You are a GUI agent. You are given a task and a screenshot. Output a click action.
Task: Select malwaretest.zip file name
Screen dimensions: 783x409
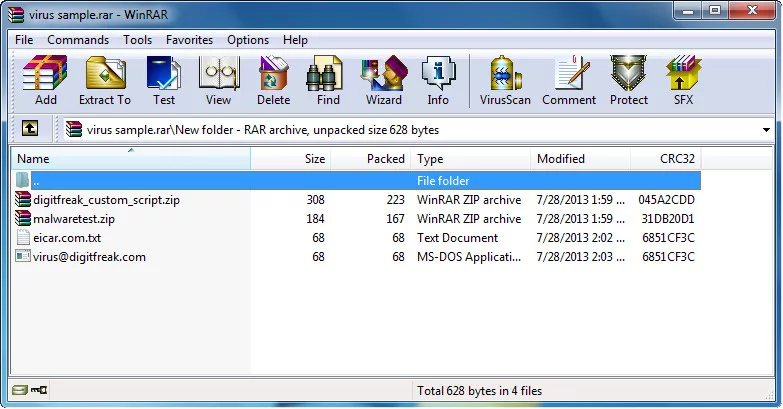[x=74, y=219]
